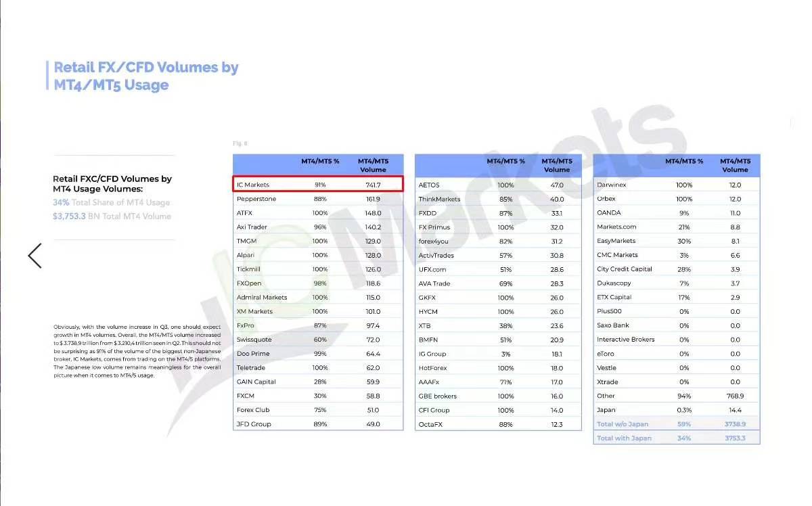812x506 pixels.
Task: Select the "FXCM" broker name
Action: [246, 396]
